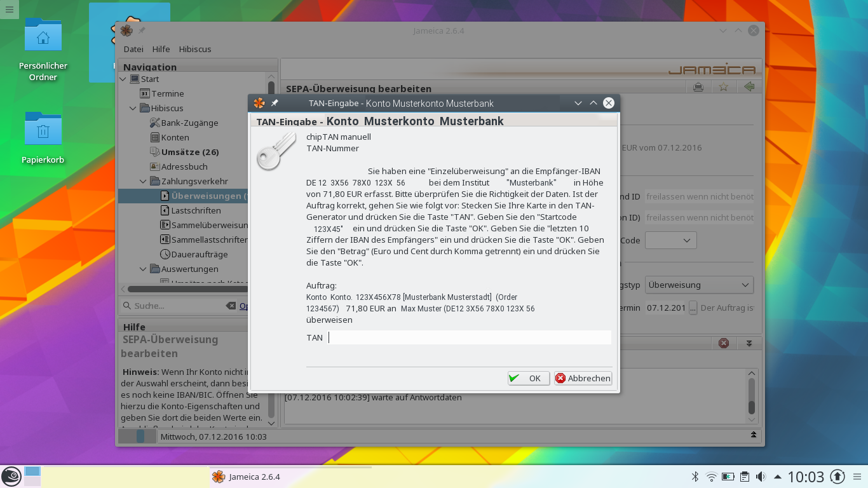Open the Code dropdown
Screen dimensions: 868x488
point(671,240)
